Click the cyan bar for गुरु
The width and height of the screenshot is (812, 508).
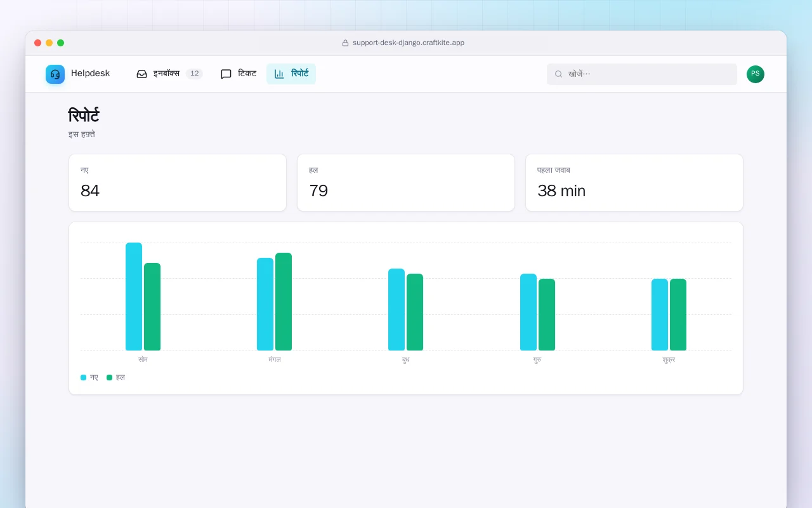[528, 312]
